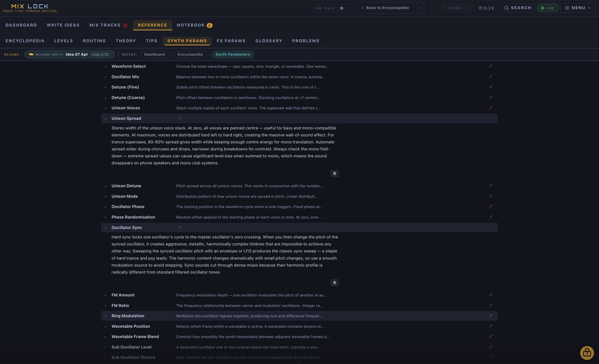Viewport: 599px width, 364px height.
Task: Pin the Unison Voices parameter
Action: (490, 108)
